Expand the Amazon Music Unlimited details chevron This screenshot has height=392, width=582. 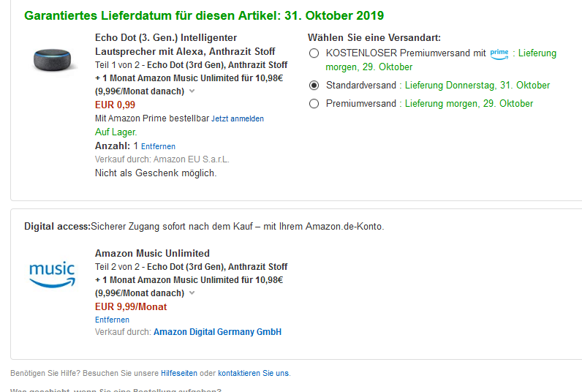coord(192,293)
